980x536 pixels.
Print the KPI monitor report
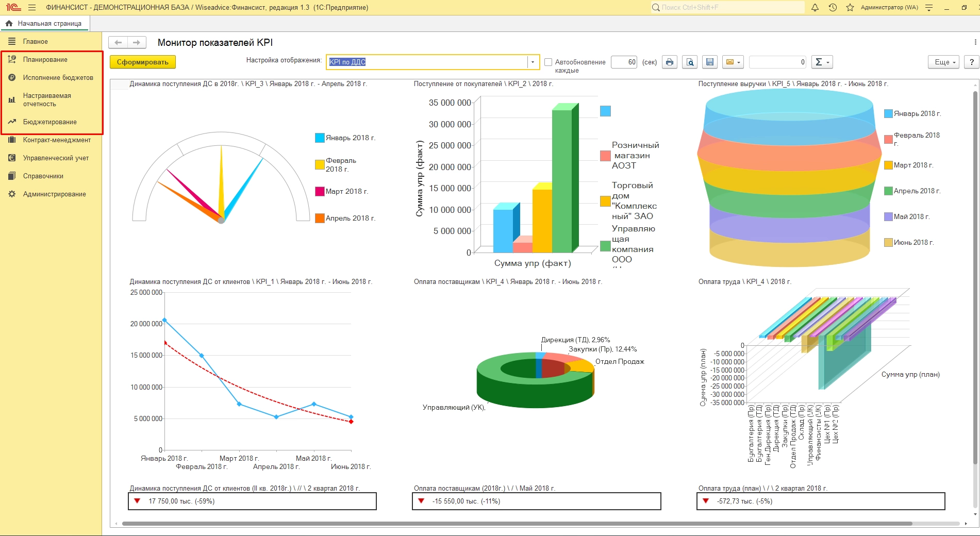click(x=669, y=62)
